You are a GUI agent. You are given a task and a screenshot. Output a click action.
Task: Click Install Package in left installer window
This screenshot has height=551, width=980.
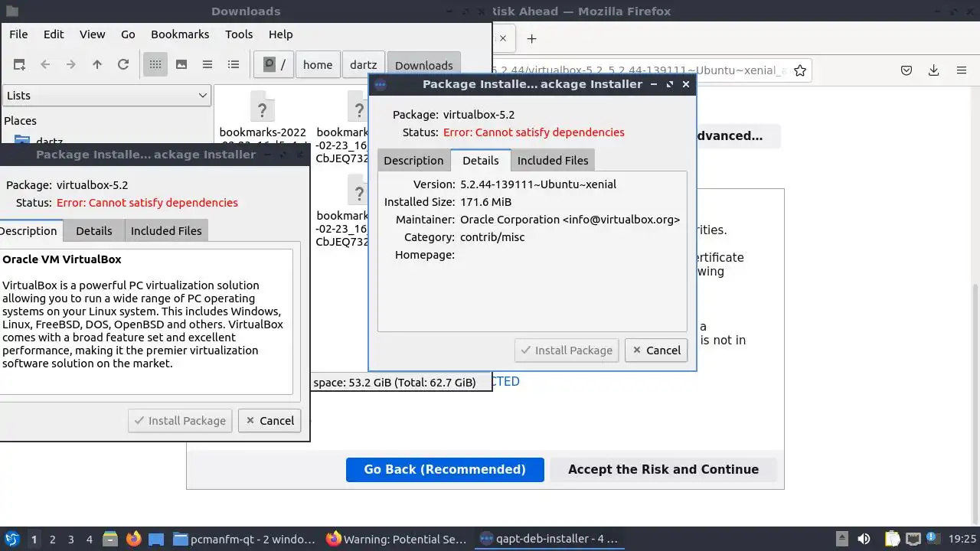pyautogui.click(x=180, y=421)
